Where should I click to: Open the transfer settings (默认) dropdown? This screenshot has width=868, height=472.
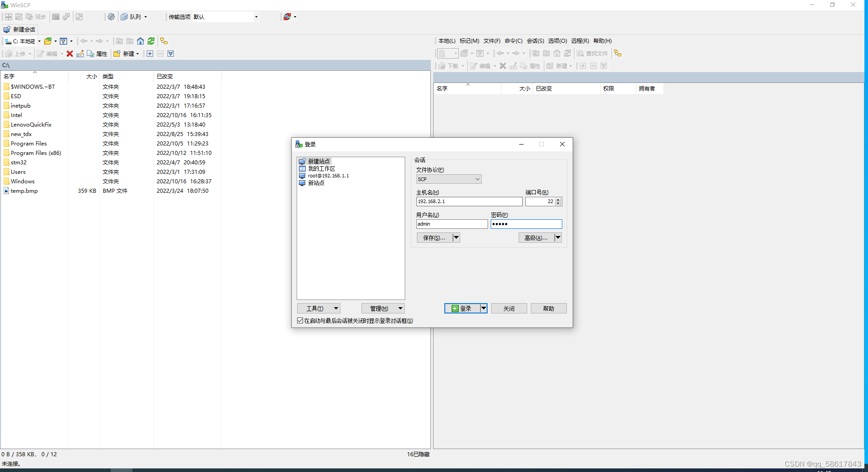[x=256, y=17]
